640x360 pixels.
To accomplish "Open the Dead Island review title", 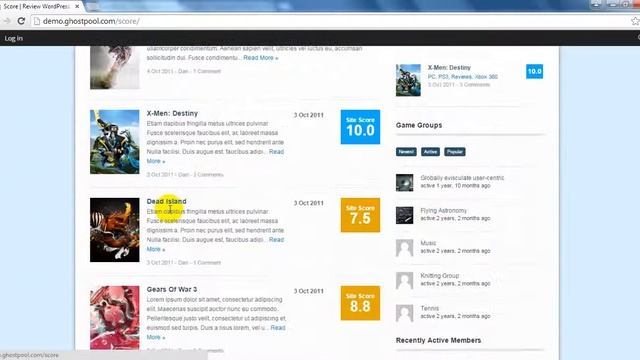I will [x=167, y=201].
